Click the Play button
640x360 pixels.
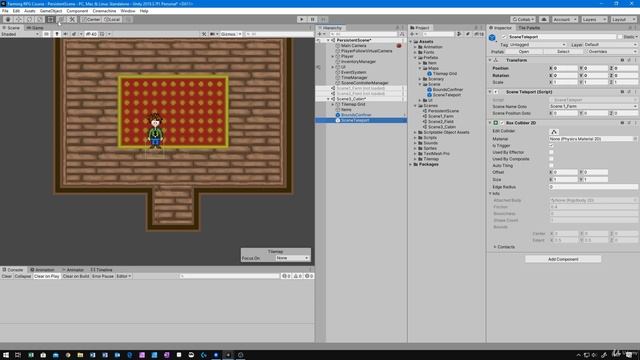[302, 19]
